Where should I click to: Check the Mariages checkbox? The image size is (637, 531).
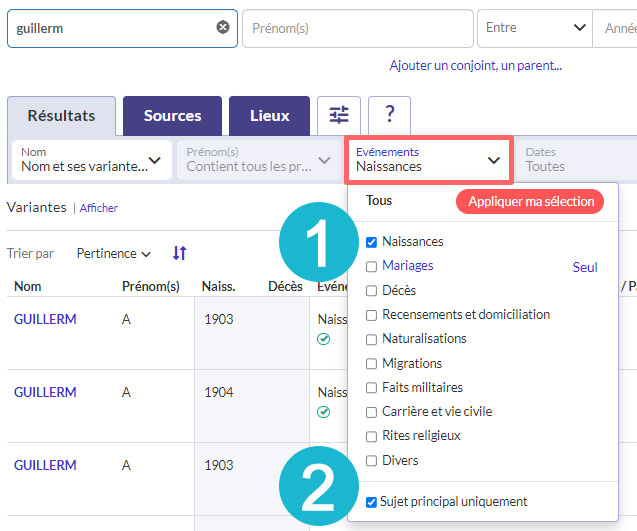[372, 266]
